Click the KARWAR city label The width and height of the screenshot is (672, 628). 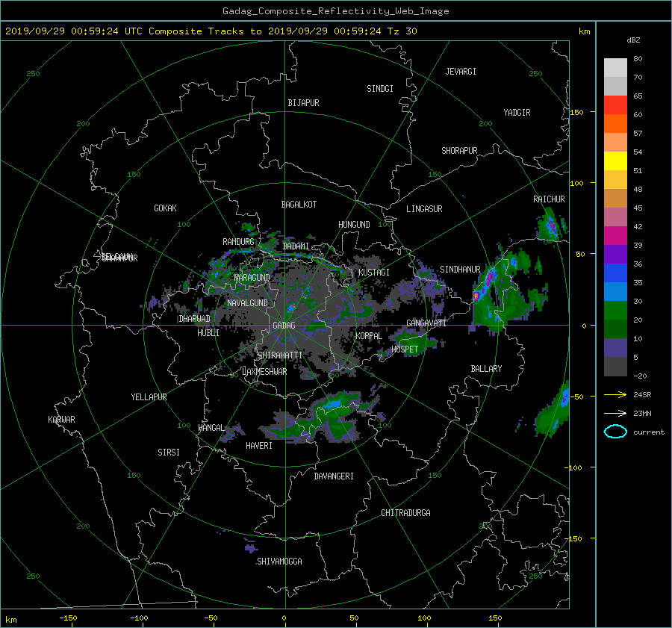(61, 420)
